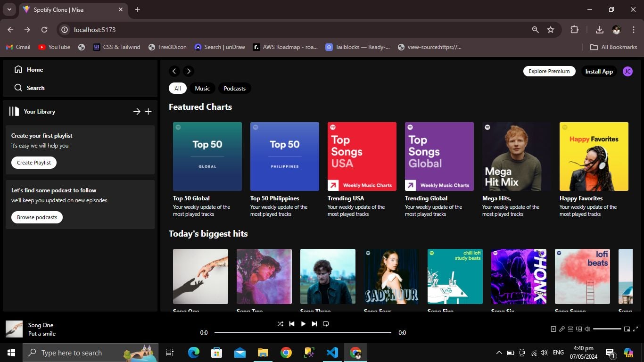This screenshot has width=644, height=362.
Task: Toggle the loop repeat control
Action: 326,324
